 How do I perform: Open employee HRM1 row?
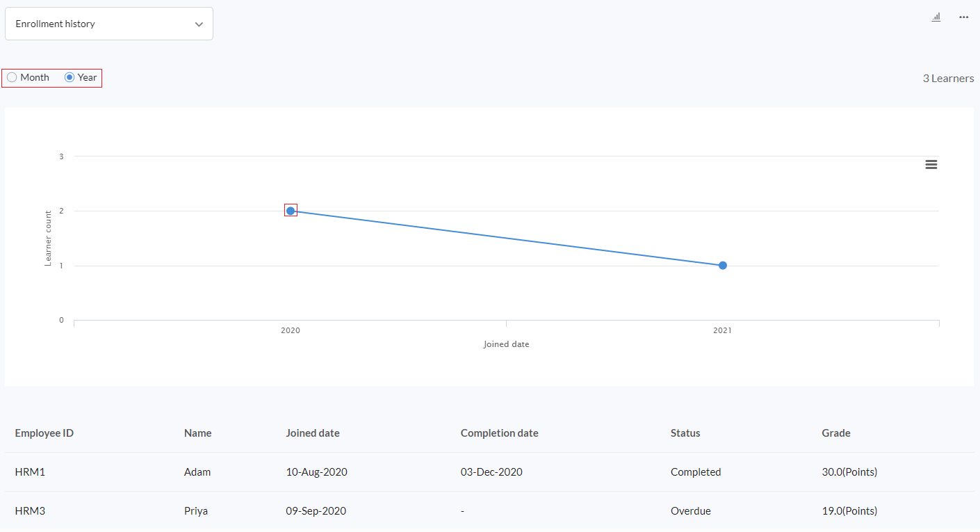489,472
